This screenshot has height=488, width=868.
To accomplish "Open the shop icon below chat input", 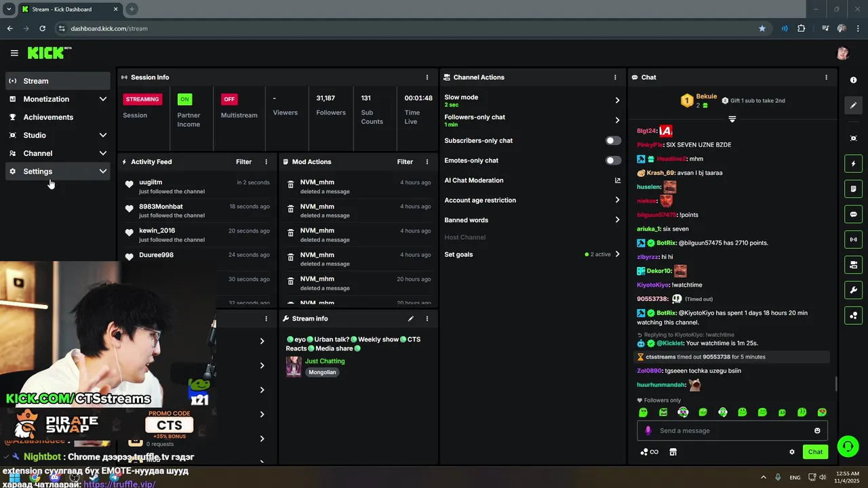I will (673, 452).
